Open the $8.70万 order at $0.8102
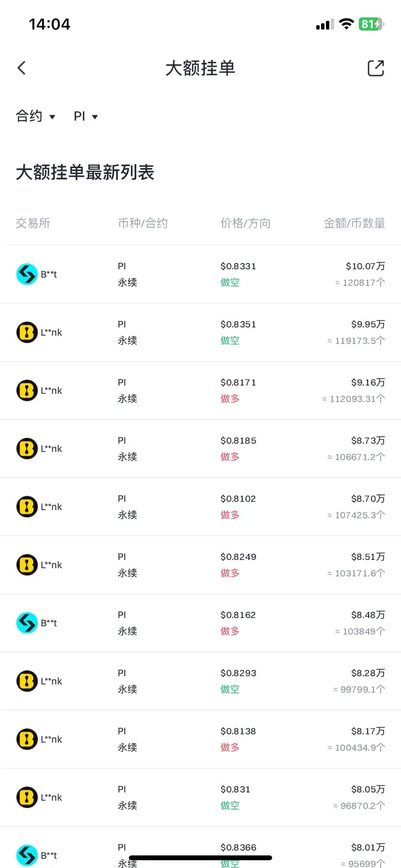The width and height of the screenshot is (401, 868). pos(200,507)
